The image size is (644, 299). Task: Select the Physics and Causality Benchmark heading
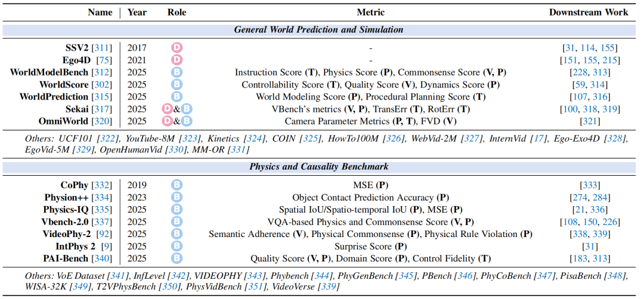pyautogui.click(x=318, y=167)
